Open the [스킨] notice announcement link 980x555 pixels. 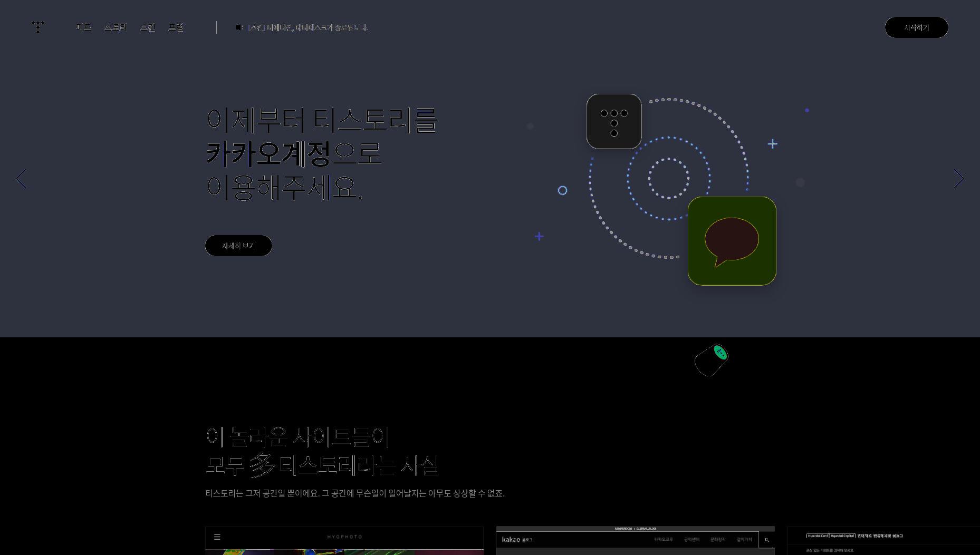tap(308, 27)
